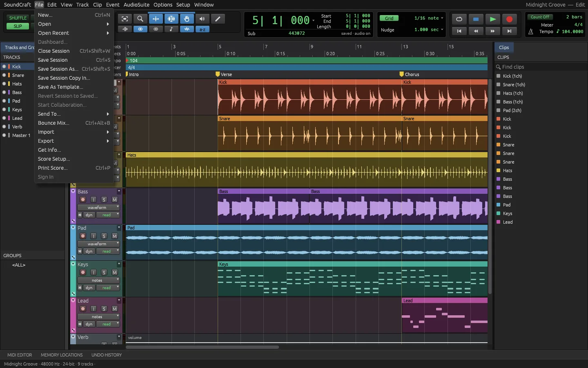Open the Import submenu
The width and height of the screenshot is (588, 368).
(74, 132)
